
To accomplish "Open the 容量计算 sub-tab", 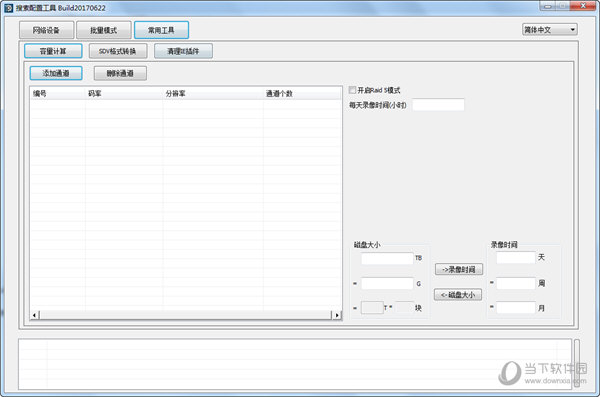I will pyautogui.click(x=53, y=51).
